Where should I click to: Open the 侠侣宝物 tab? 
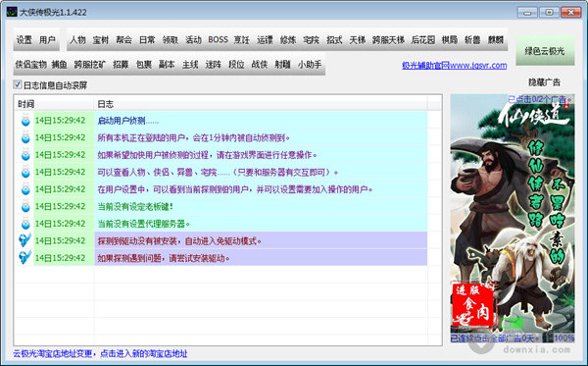30,65
